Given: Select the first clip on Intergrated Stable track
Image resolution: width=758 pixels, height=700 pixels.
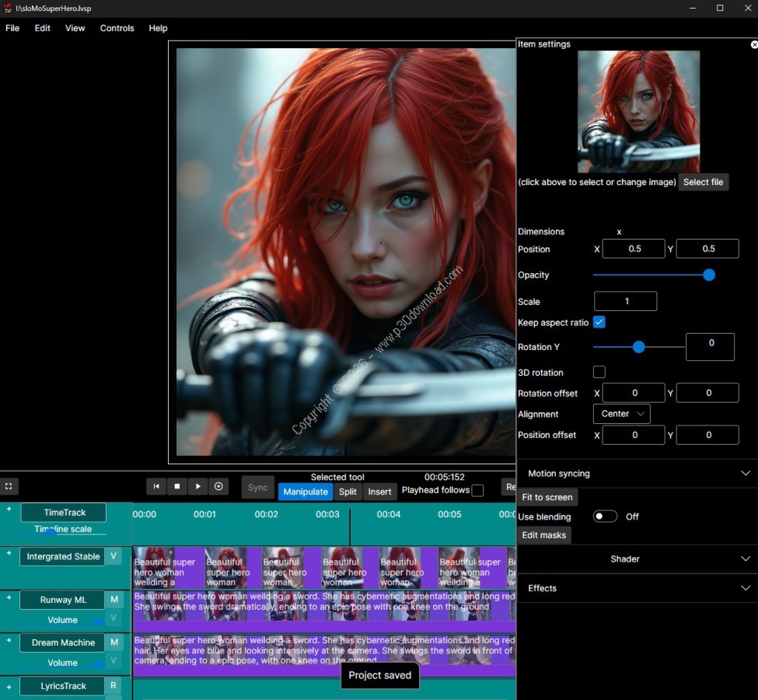Looking at the screenshot, I should point(169,568).
